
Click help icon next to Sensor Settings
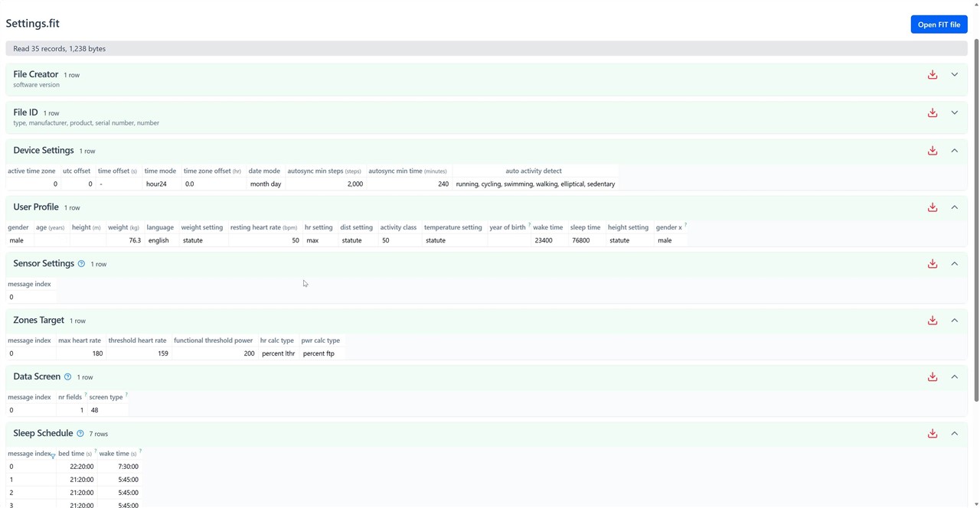click(81, 264)
